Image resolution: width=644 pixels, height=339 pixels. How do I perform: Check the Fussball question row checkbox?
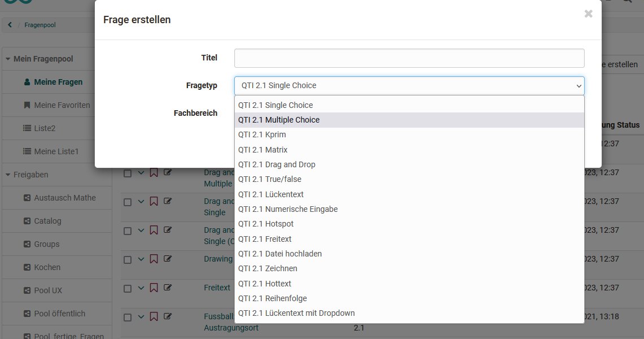[128, 318]
